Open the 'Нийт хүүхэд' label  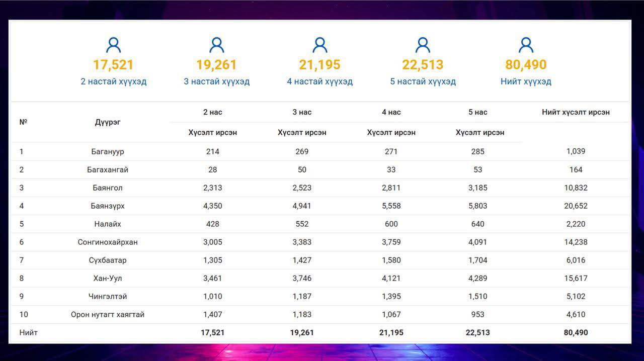[x=526, y=81]
